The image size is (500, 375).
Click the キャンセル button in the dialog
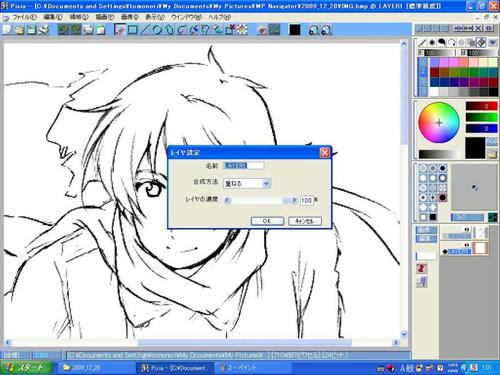click(305, 221)
